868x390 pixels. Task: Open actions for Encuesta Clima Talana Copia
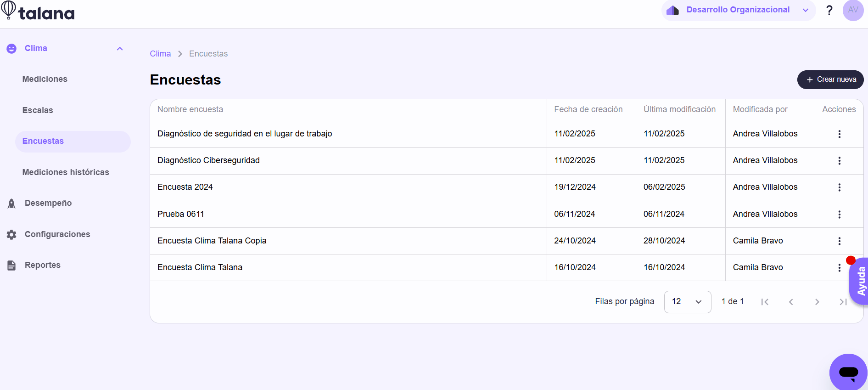(x=839, y=241)
